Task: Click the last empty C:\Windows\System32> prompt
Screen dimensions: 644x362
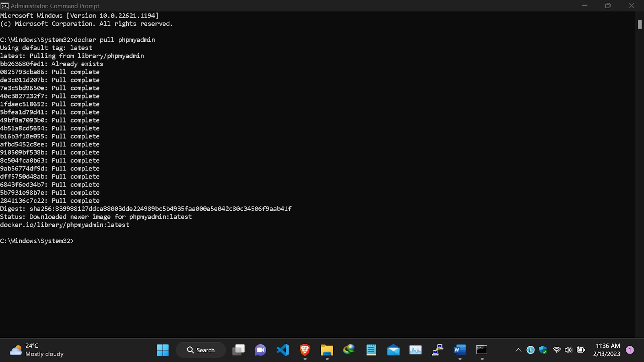Action: [37, 241]
